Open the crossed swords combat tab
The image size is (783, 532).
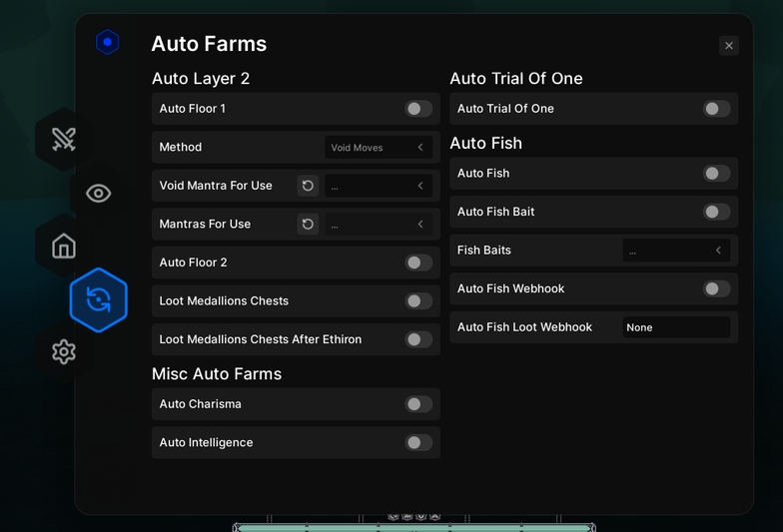click(x=64, y=140)
